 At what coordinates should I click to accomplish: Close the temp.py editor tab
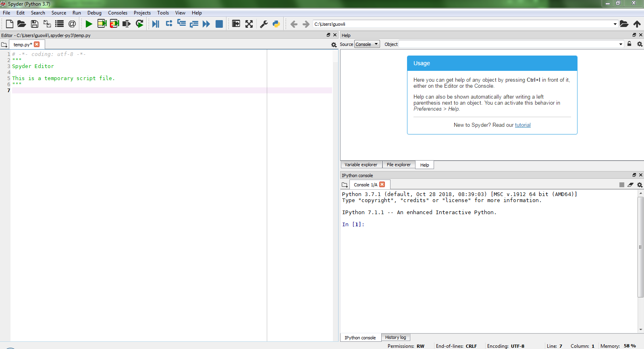point(37,44)
